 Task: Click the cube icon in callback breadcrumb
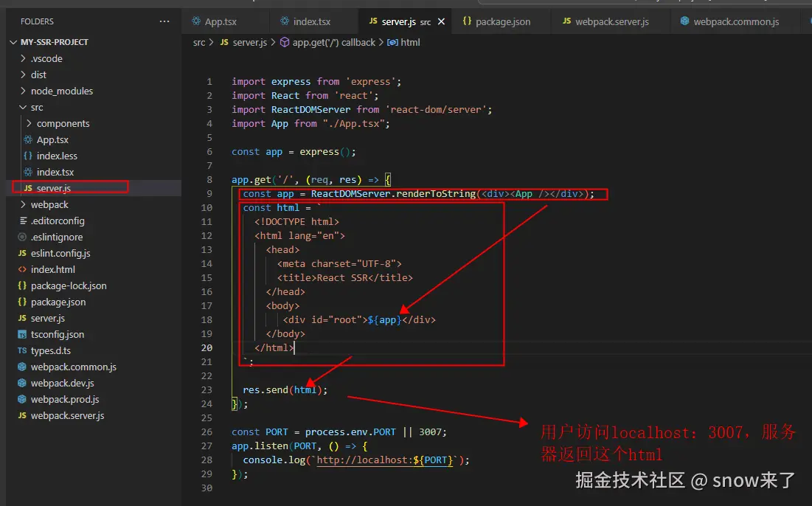pos(284,43)
